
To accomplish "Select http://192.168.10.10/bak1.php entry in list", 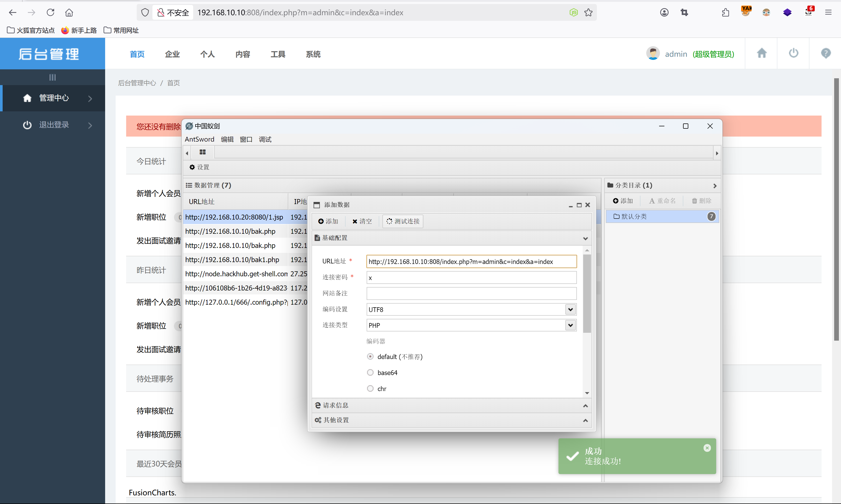I will click(232, 260).
